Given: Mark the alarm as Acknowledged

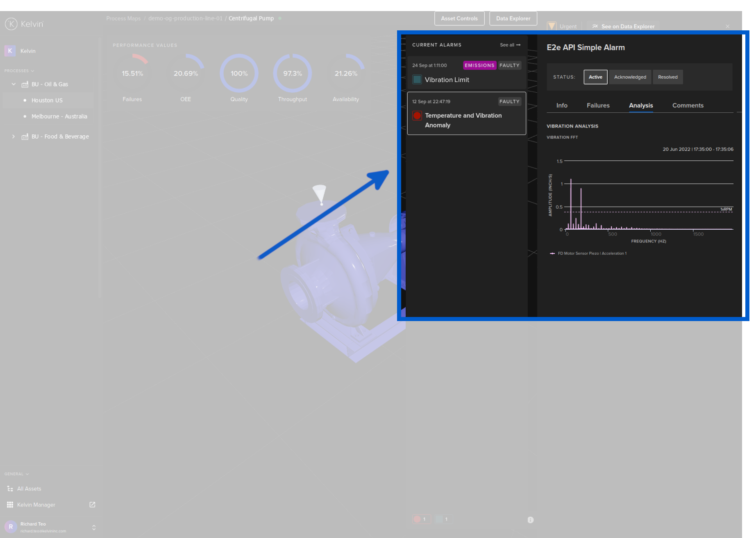Looking at the screenshot, I should (630, 77).
